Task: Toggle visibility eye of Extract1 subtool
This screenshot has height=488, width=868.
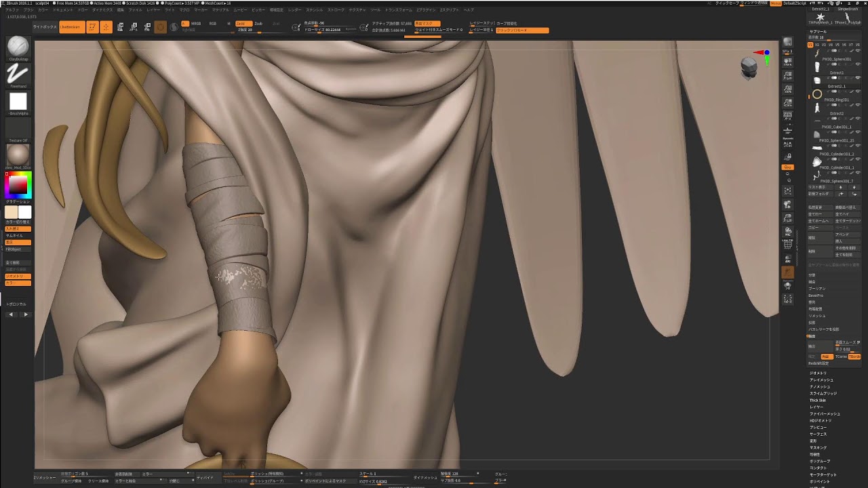Action: (858, 64)
